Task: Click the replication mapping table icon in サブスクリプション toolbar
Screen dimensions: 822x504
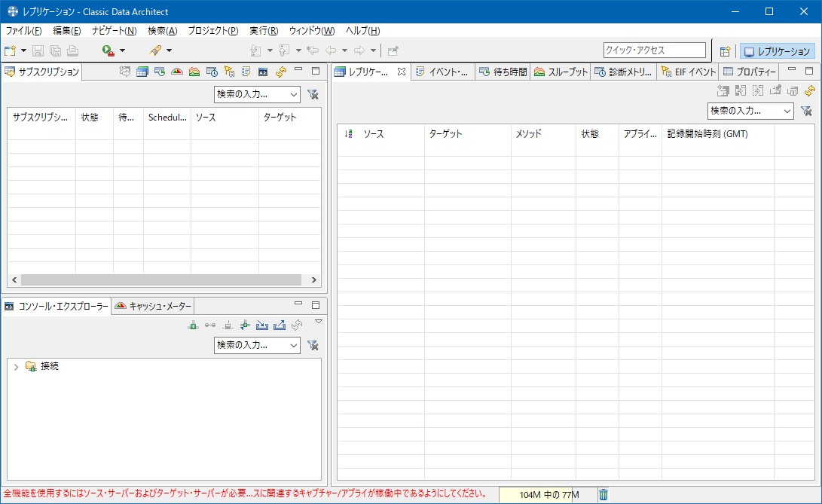Action: click(142, 72)
